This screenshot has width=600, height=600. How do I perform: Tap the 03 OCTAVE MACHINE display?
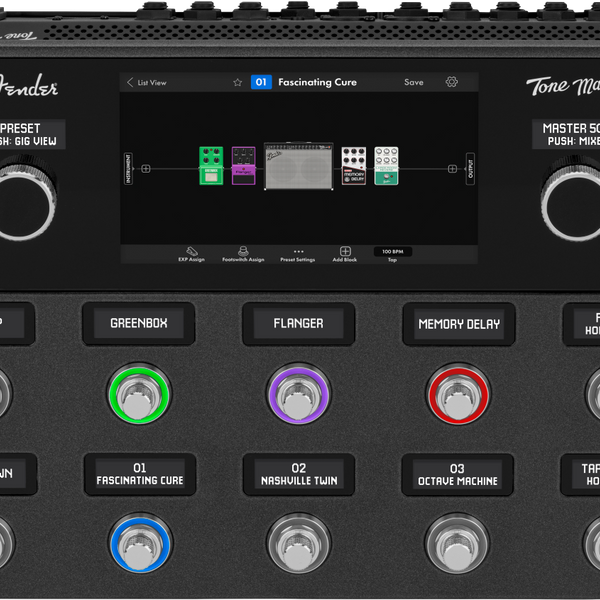tap(458, 474)
